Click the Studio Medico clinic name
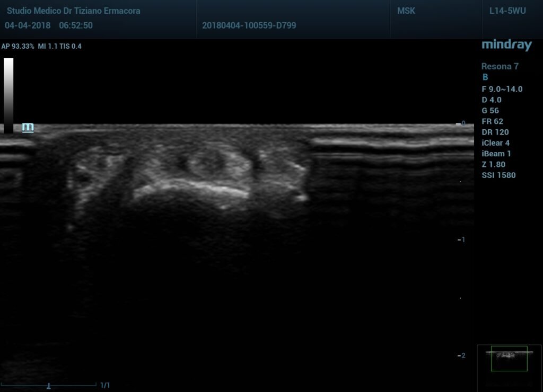Screen dimensions: 543x392 (73, 11)
